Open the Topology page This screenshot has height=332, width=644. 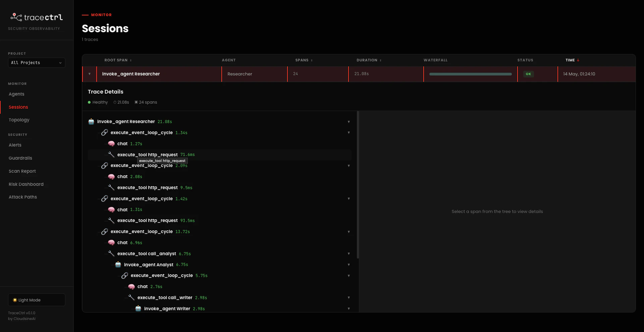point(19,120)
